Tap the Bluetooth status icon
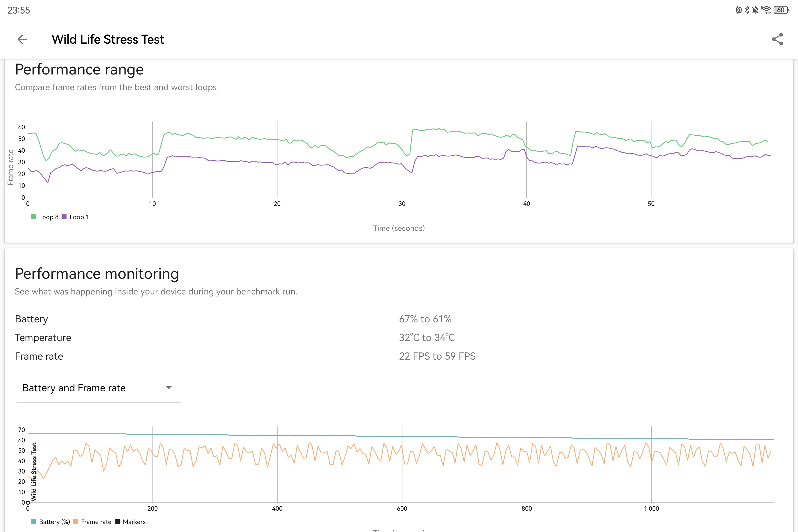Viewport: 798px width, 532px height. tap(747, 10)
